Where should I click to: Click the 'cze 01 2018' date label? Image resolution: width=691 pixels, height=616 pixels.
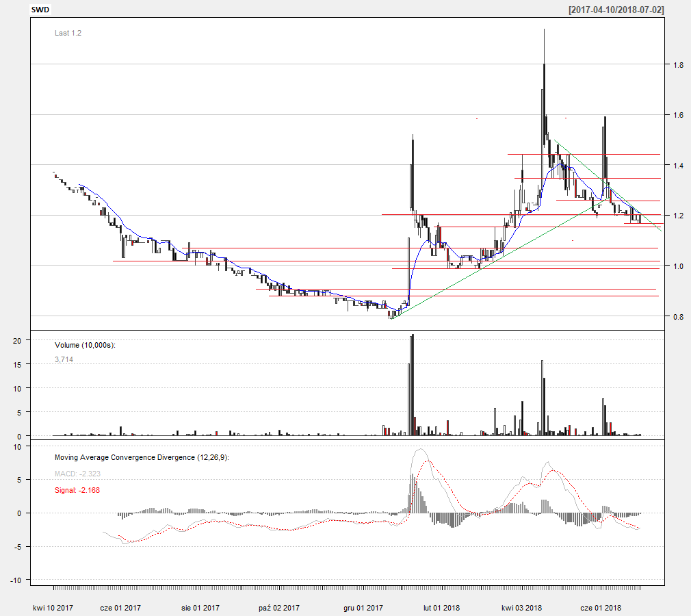pos(601,608)
